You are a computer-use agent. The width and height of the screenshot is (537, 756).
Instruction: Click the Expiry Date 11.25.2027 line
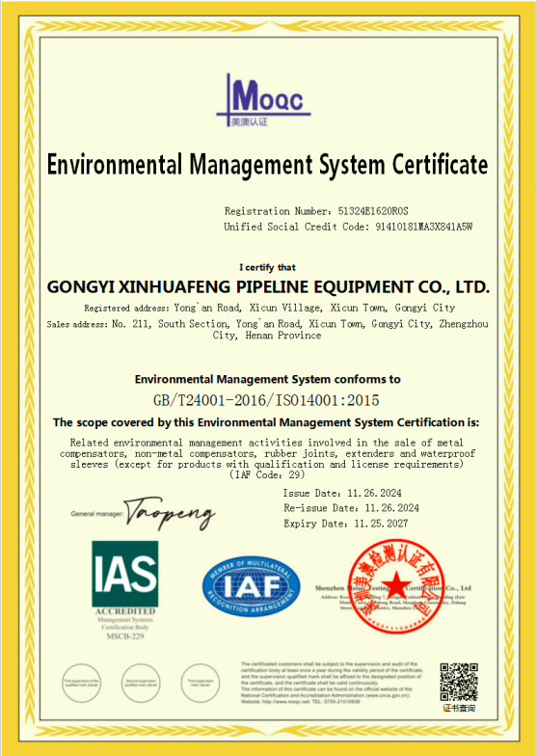click(x=345, y=524)
